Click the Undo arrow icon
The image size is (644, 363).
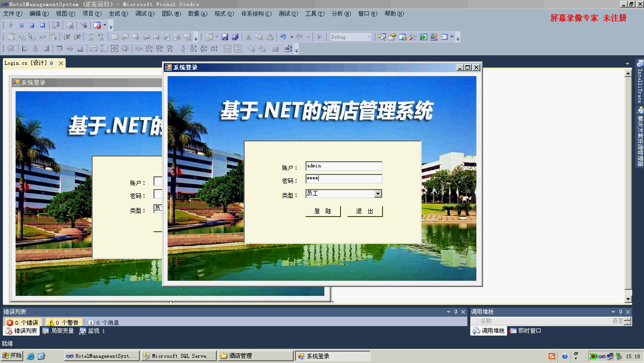tap(283, 37)
